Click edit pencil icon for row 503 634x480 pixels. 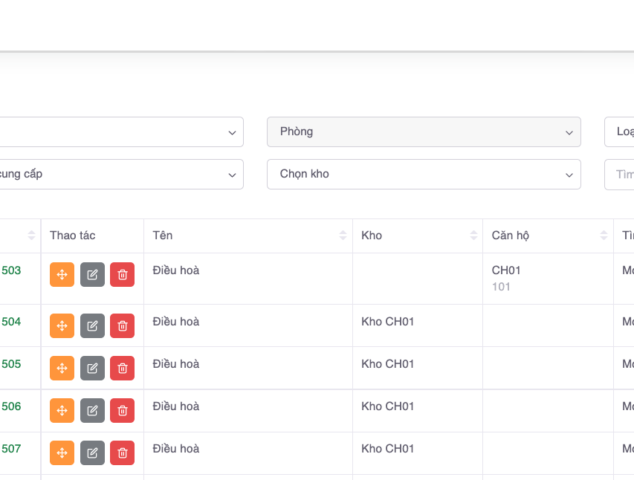pyautogui.click(x=92, y=275)
